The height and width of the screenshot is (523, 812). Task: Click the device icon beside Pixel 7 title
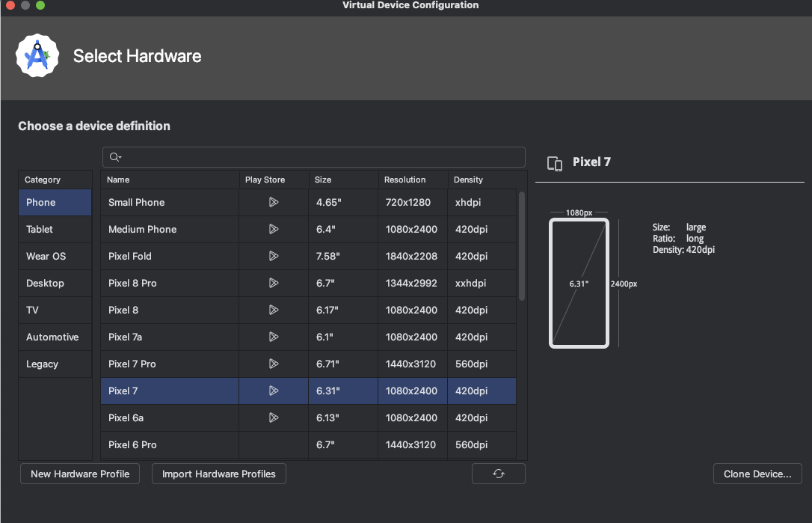pyautogui.click(x=555, y=163)
